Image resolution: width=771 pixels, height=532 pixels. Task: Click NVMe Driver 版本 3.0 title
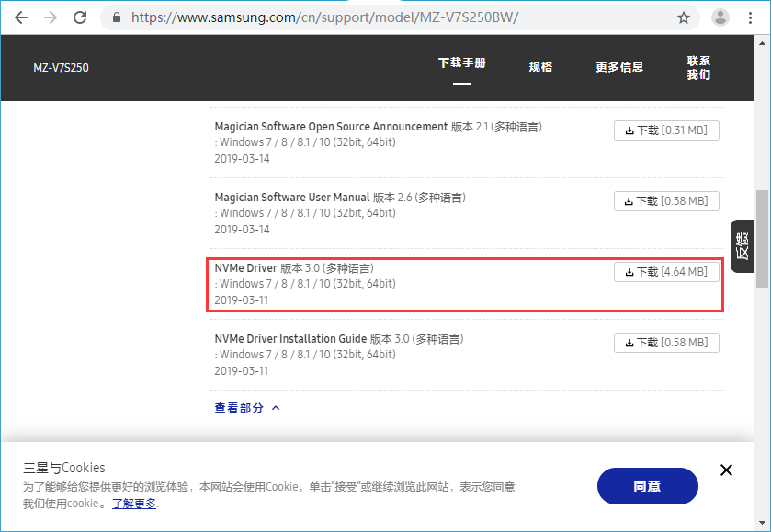pos(294,268)
